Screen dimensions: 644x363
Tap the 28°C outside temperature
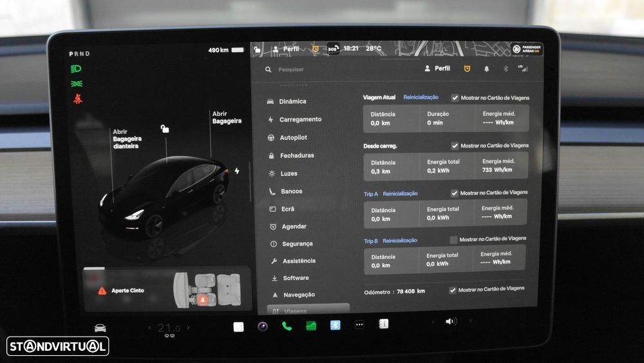click(374, 48)
